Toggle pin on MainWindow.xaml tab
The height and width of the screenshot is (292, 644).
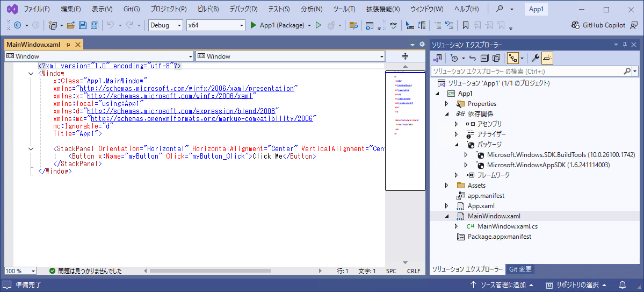click(x=68, y=45)
